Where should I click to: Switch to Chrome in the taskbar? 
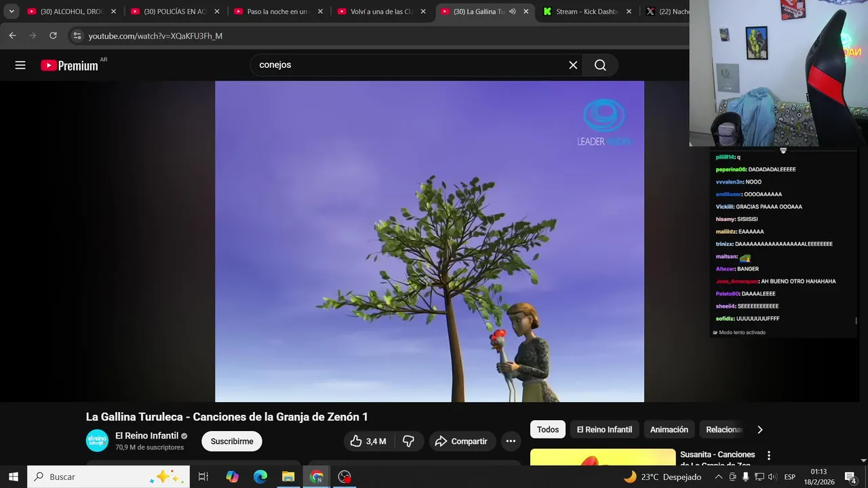(317, 476)
